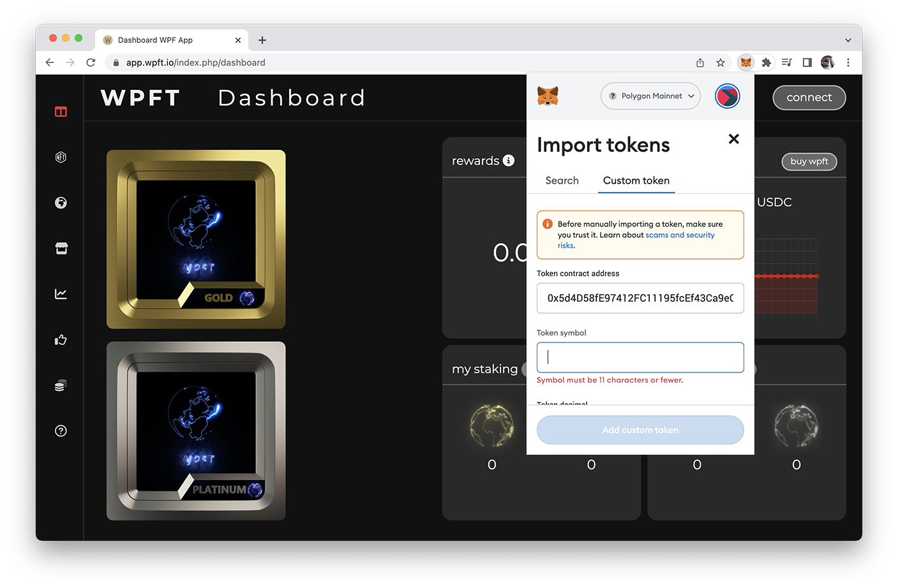Open the coins stack icon in the sidebar

[61, 385]
